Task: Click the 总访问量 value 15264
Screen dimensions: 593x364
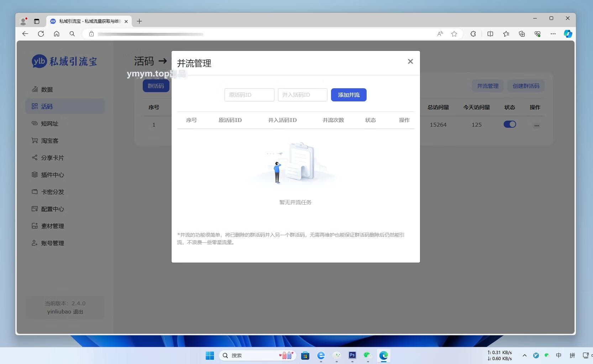Action: tap(438, 125)
